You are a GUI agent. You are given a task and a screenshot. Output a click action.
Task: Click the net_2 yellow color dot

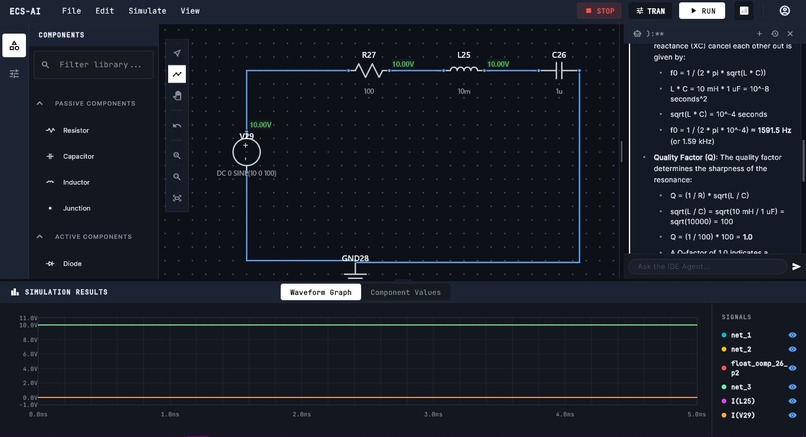point(724,350)
